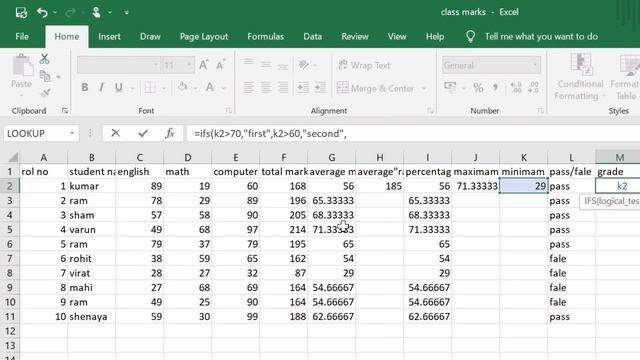
Task: Open the View tab
Action: click(x=397, y=36)
